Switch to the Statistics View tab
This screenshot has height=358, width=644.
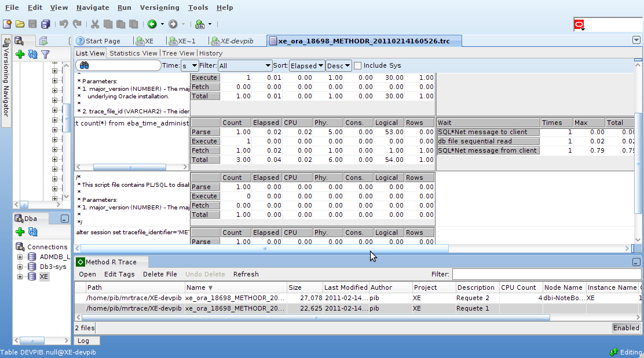[x=133, y=53]
